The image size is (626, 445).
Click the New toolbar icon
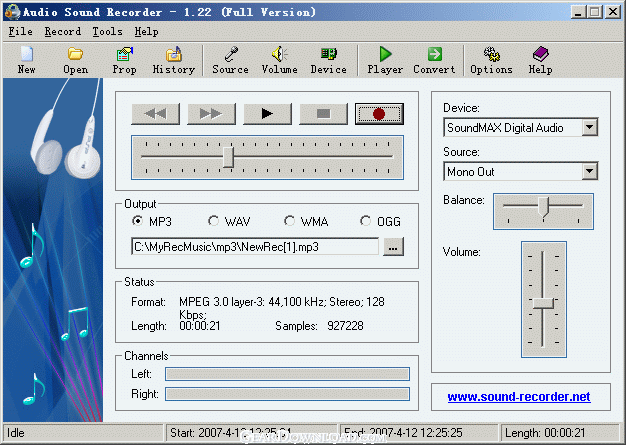pyautogui.click(x=26, y=60)
